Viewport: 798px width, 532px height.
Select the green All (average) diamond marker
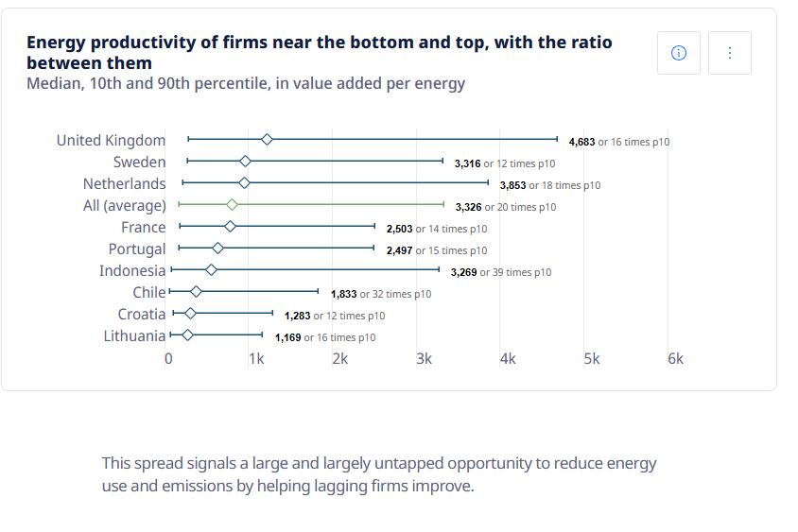(232, 204)
